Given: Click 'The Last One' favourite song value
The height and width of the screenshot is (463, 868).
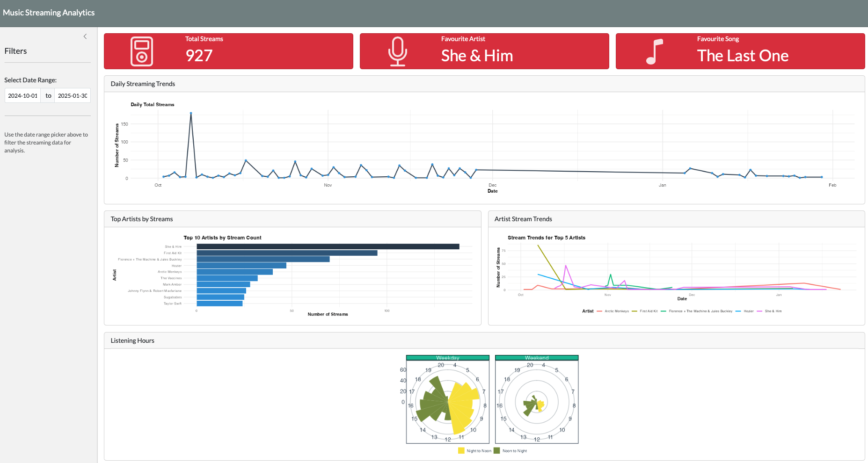Looking at the screenshot, I should click(x=743, y=56).
